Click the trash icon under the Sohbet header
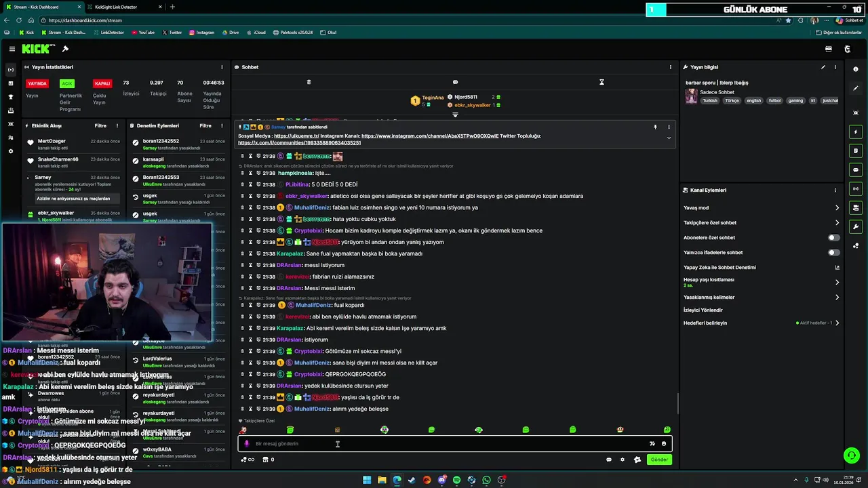868x488 pixels. pos(309,82)
